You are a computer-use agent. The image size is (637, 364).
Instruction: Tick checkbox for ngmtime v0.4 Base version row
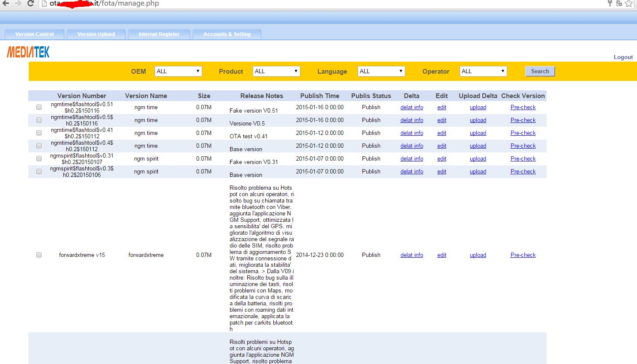tap(39, 146)
